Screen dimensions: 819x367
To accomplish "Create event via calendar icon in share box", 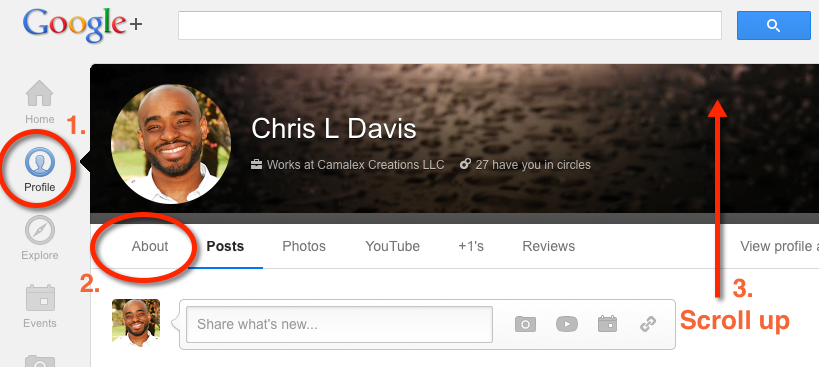I will pyautogui.click(x=607, y=324).
